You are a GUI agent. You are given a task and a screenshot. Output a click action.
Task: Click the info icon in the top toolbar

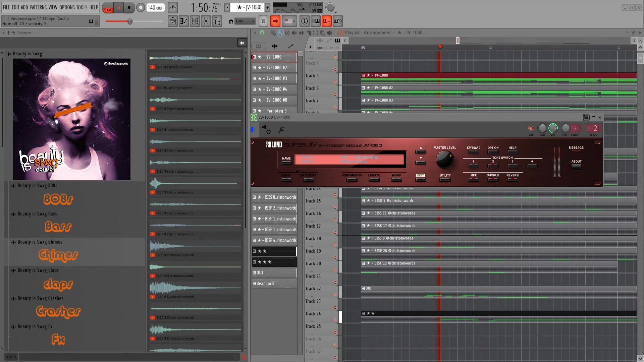304,21
